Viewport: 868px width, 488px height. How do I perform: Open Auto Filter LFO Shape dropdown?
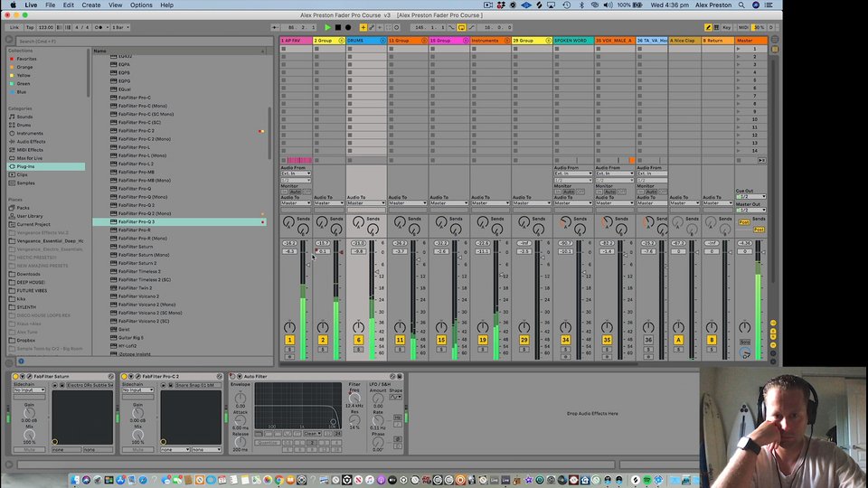pyautogui.click(x=396, y=397)
